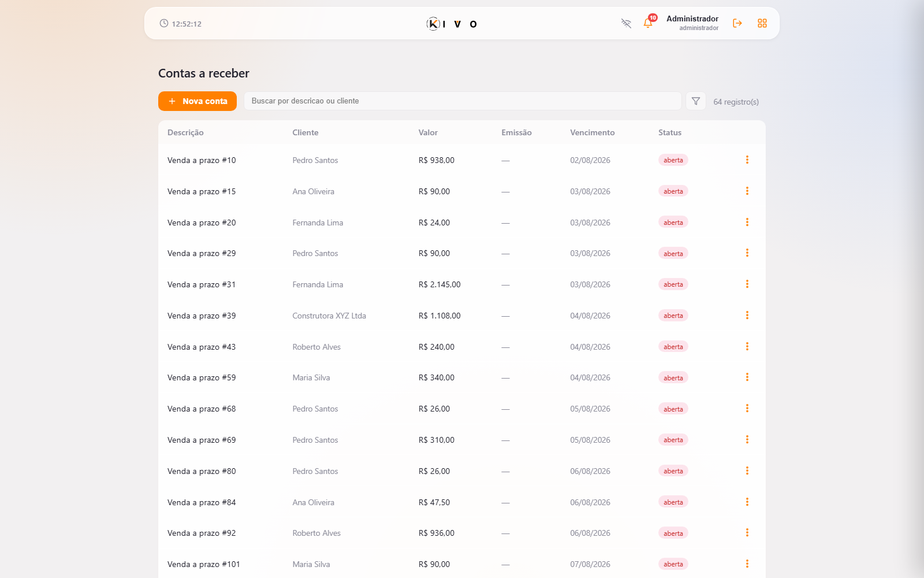
Task: Open actions menu for Venda a prazo #15
Action: tap(747, 191)
